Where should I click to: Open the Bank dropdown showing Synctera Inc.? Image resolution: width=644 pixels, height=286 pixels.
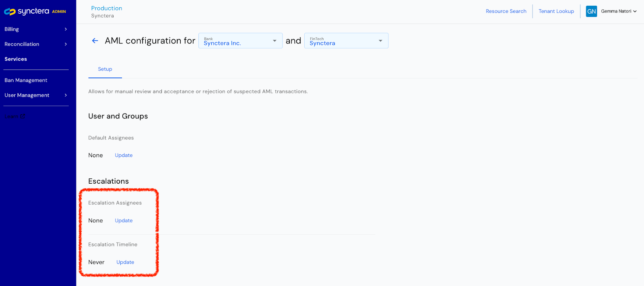[x=240, y=41]
